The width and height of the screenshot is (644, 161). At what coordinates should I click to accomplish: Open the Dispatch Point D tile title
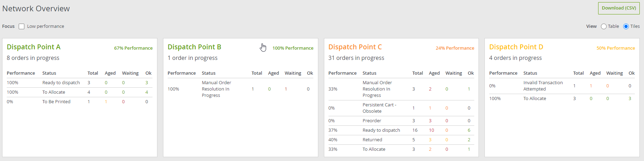516,47
